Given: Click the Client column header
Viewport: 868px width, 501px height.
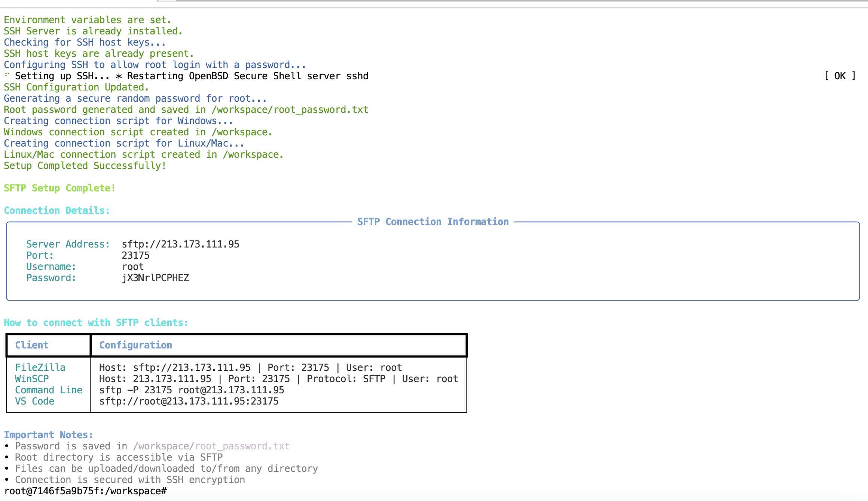Looking at the screenshot, I should coord(32,345).
